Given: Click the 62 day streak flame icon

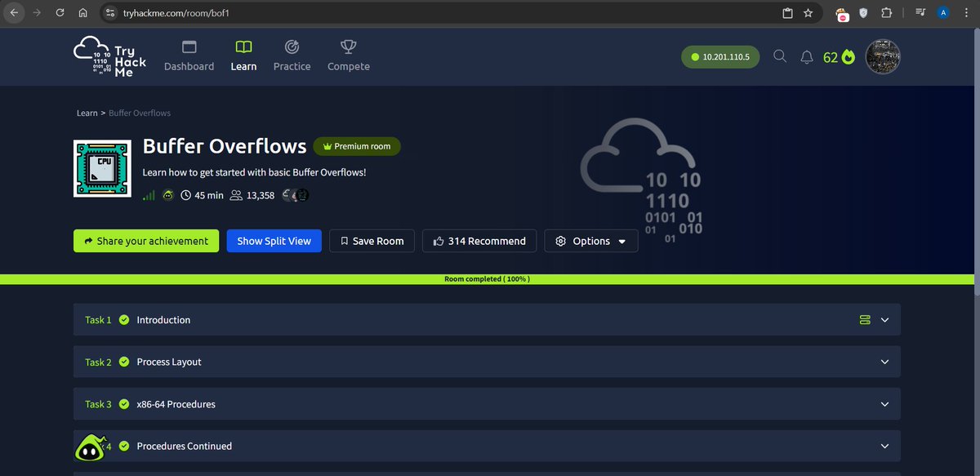Looking at the screenshot, I should coord(849,57).
